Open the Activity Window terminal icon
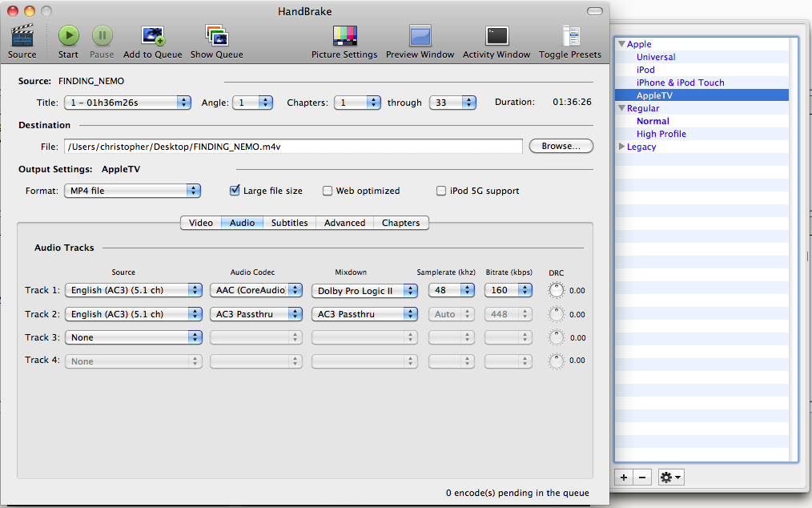The width and height of the screenshot is (812, 508). coord(496,36)
